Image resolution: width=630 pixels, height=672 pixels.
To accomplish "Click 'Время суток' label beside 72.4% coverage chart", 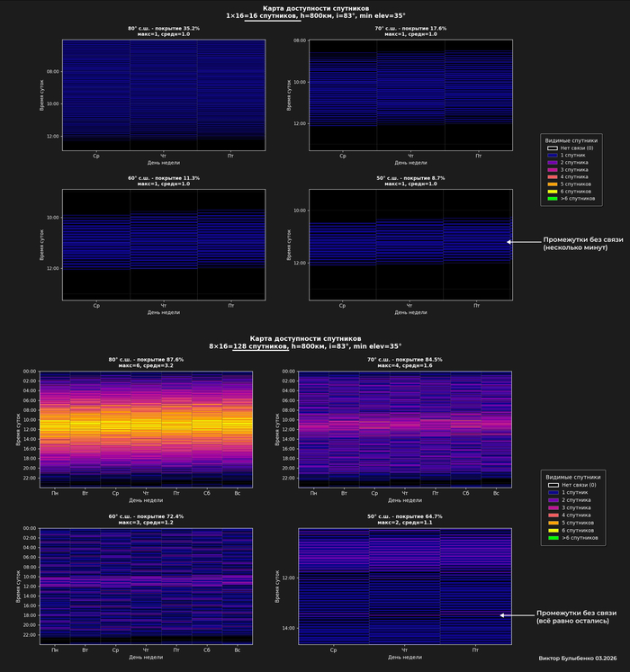I will click(18, 587).
